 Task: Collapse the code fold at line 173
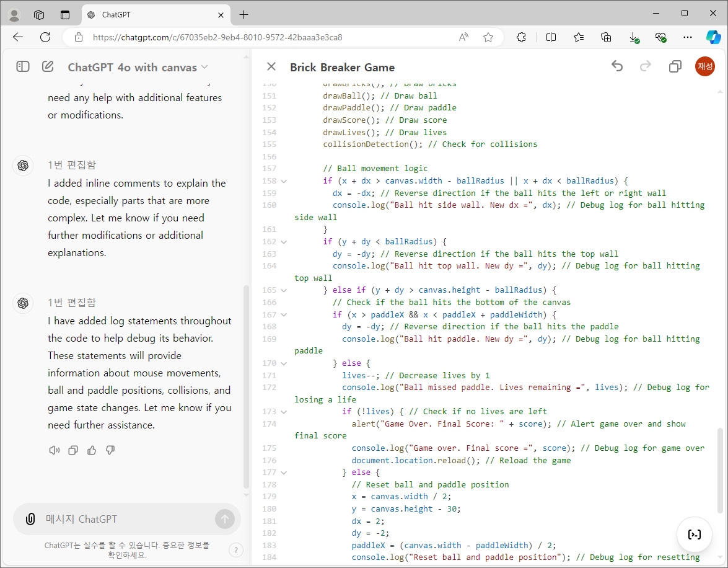point(284,412)
